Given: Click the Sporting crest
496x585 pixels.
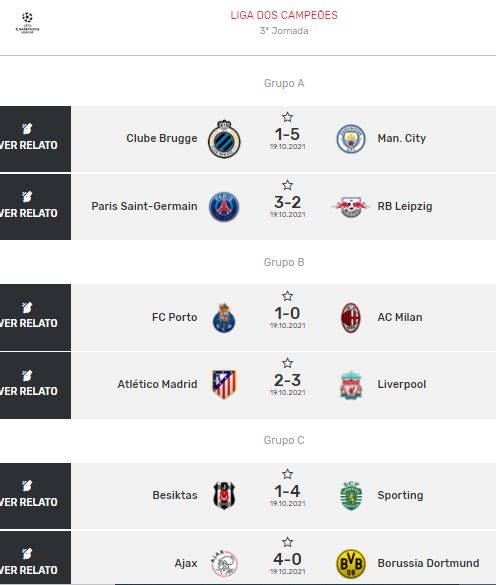Looking at the screenshot, I should pyautogui.click(x=351, y=496).
